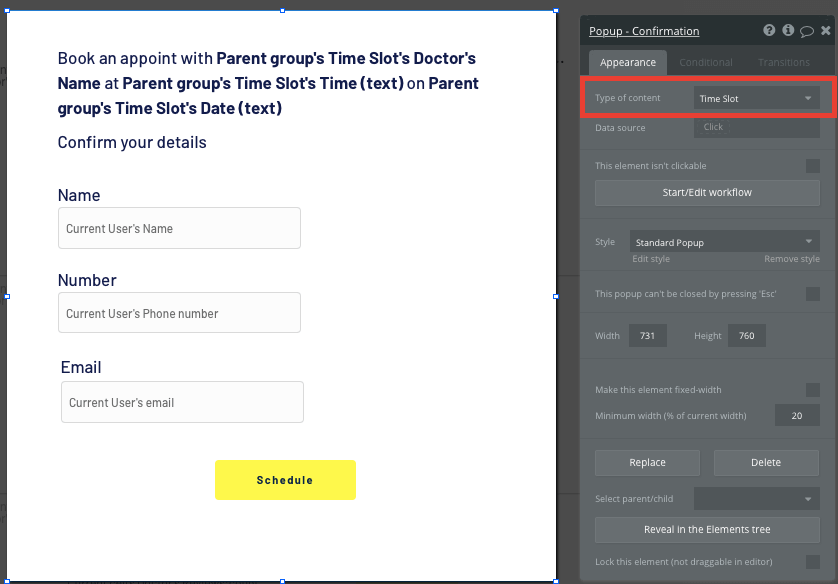Screen dimensions: 838x584
Task: Click the Reveal in the Elements tree button
Action: (707, 529)
